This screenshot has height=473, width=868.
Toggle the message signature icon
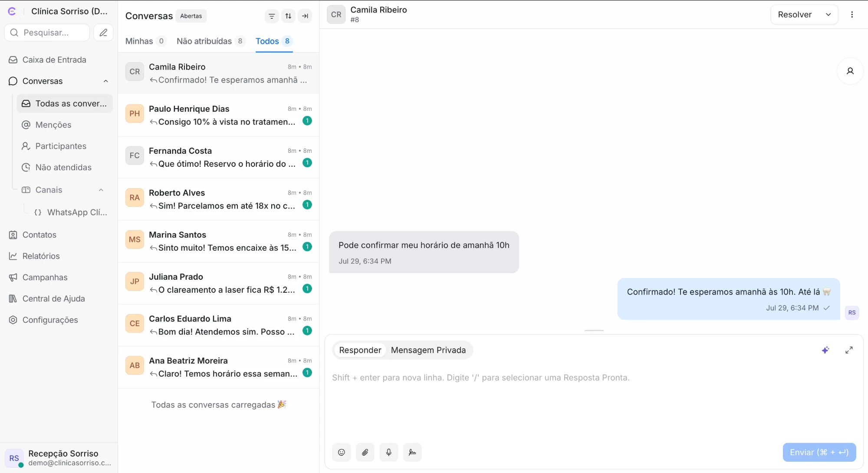coord(412,452)
